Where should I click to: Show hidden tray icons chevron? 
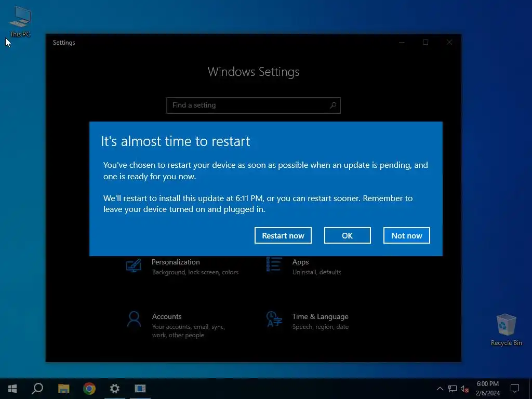click(440, 389)
